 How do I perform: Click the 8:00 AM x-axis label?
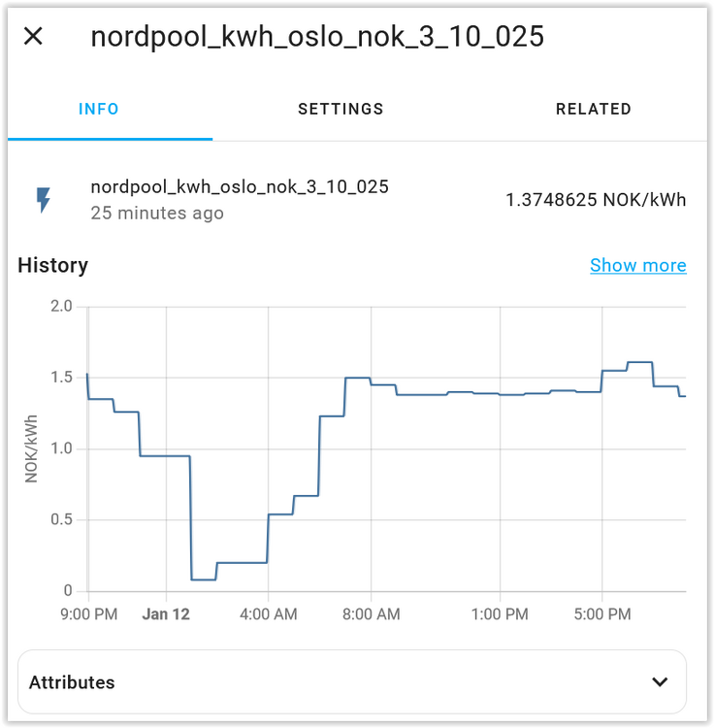tap(372, 614)
